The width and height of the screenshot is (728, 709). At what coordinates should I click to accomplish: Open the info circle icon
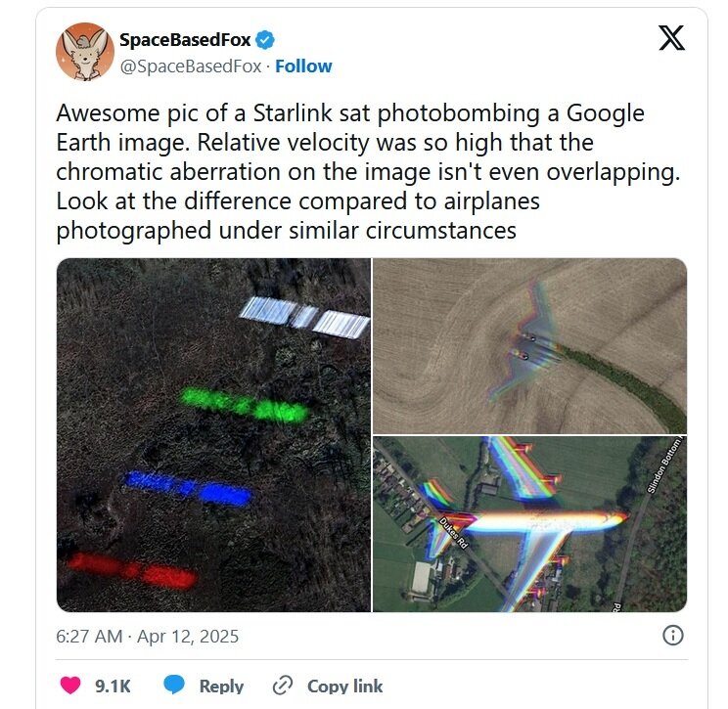coord(673,636)
